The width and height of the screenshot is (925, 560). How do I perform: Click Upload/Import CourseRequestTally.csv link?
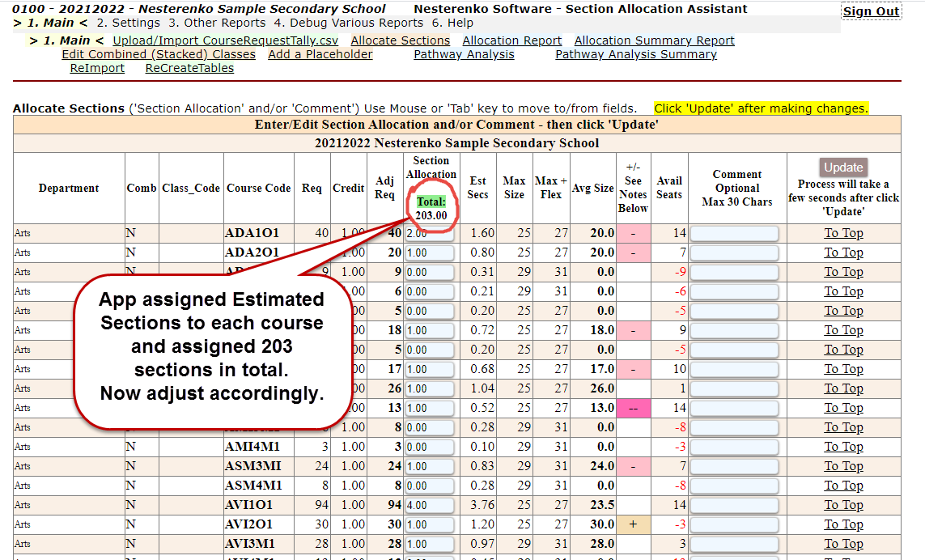pos(226,40)
